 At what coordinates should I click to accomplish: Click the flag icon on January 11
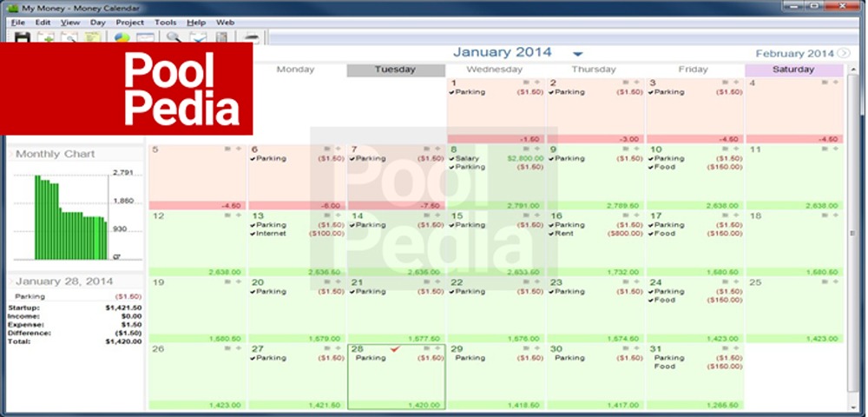[x=825, y=149]
